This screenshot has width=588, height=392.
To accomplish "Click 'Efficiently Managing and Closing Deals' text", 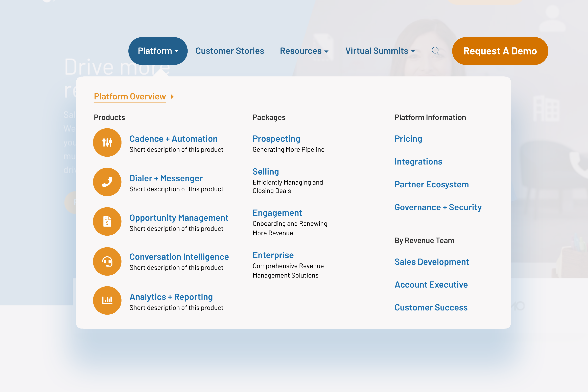I will (x=288, y=187).
